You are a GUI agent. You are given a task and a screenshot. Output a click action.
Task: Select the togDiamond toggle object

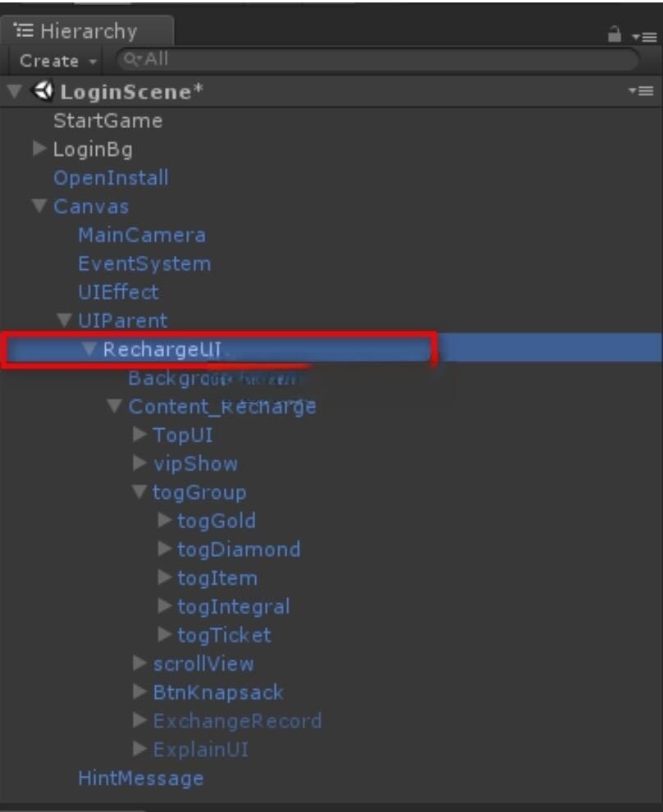pos(238,550)
